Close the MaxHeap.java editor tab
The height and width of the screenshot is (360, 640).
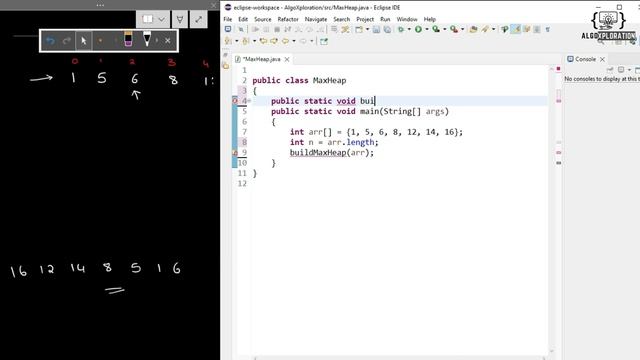[x=287, y=60]
